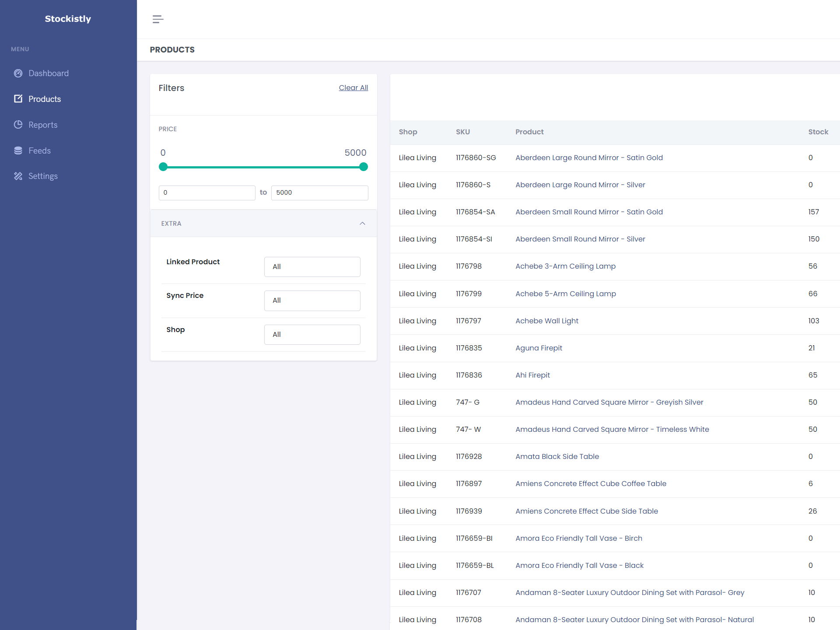Open the Sync Price dropdown

click(x=312, y=301)
